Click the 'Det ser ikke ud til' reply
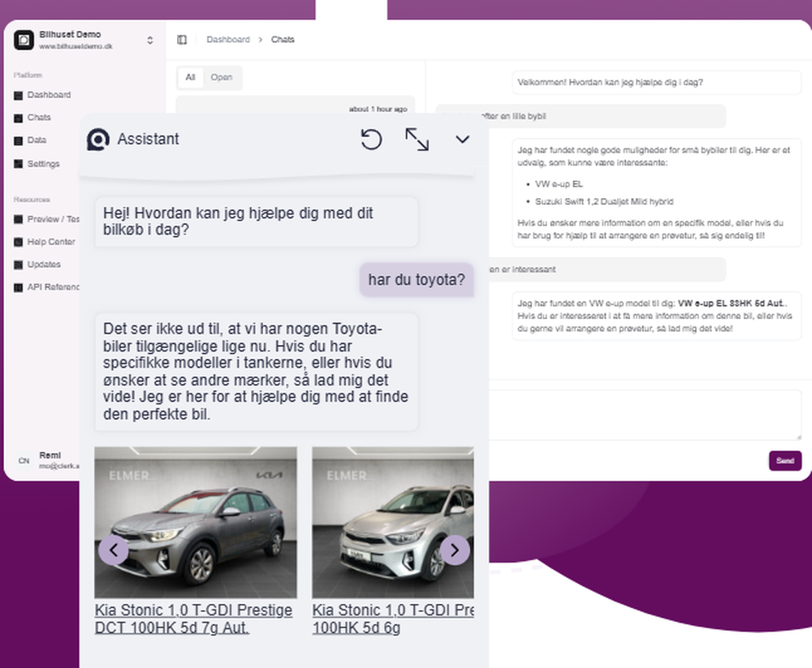 pyautogui.click(x=257, y=372)
